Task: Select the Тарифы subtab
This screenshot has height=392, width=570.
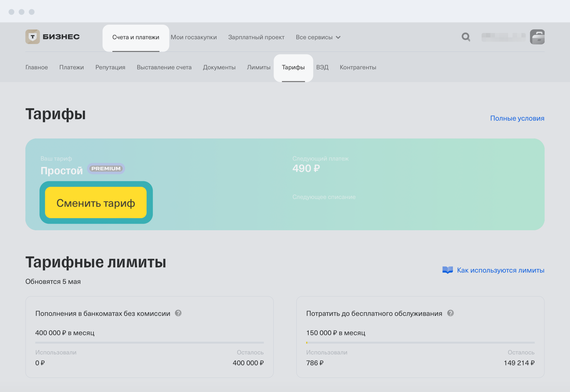Action: (293, 67)
